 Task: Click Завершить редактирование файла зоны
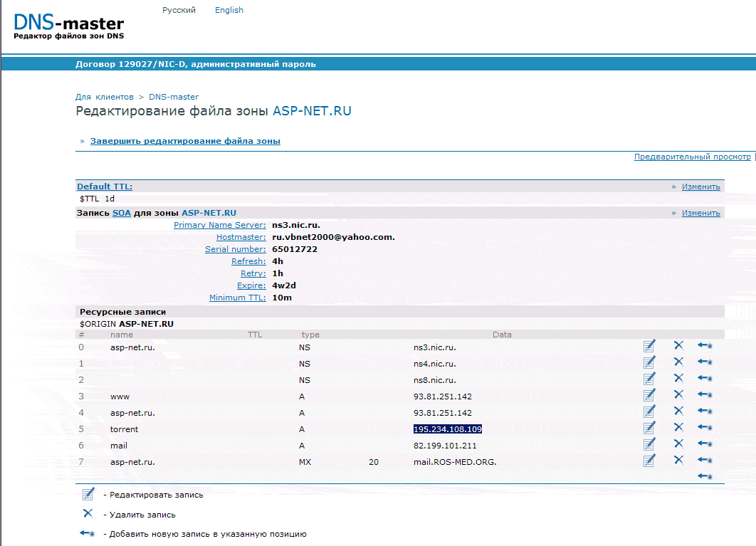pos(185,142)
